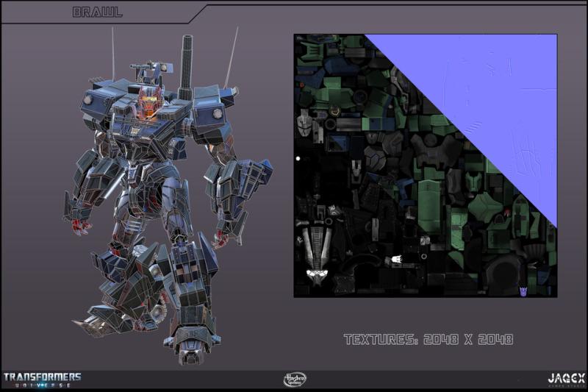Viewport: 588px width, 392px height.
Task: Click the BRAWL title text
Action: [x=97, y=12]
